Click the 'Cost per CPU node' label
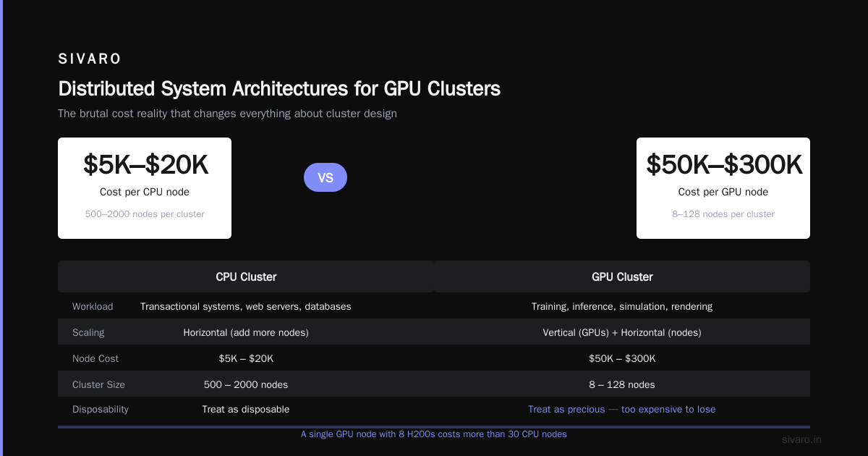 point(145,192)
